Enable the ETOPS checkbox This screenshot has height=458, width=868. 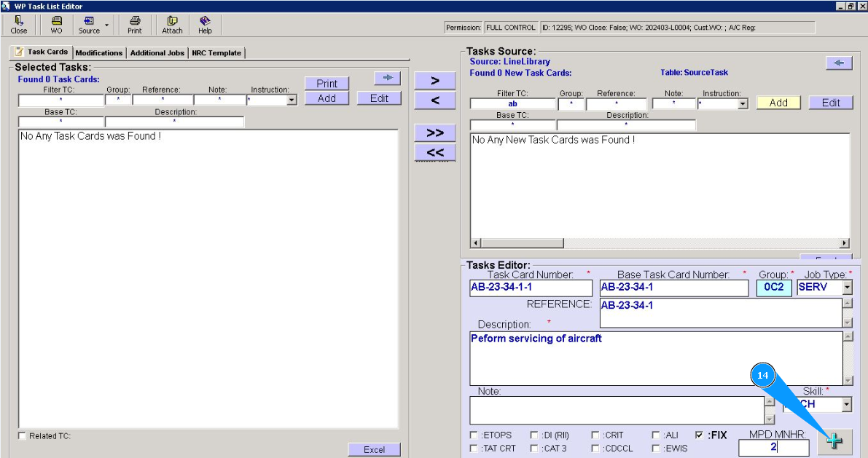coord(474,435)
